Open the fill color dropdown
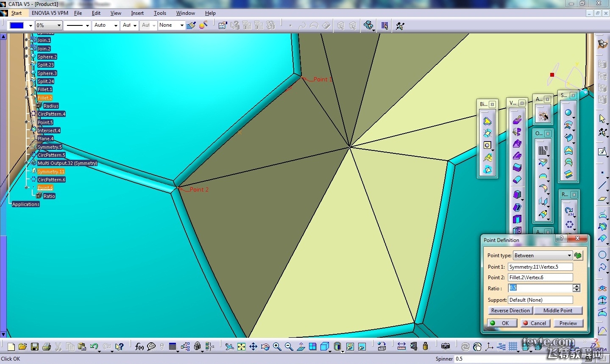The height and width of the screenshot is (364, 610). point(31,25)
